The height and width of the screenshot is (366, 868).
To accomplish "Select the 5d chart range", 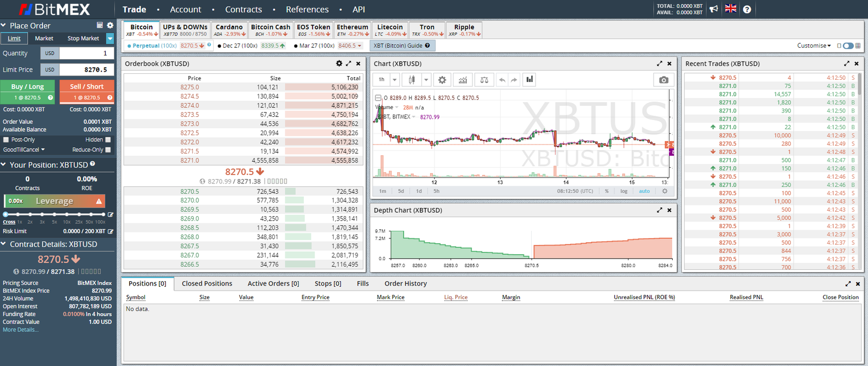I will [x=401, y=191].
